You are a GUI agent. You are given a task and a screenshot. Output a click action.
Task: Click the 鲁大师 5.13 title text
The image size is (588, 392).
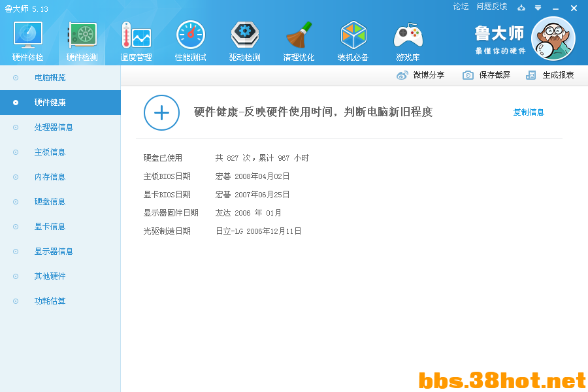[27, 8]
